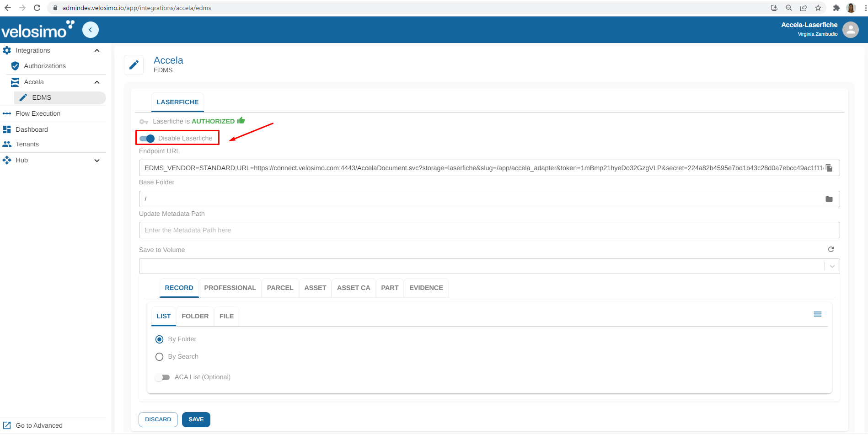Open the hamburger menu in the list panel
868x435 pixels.
[x=818, y=314]
